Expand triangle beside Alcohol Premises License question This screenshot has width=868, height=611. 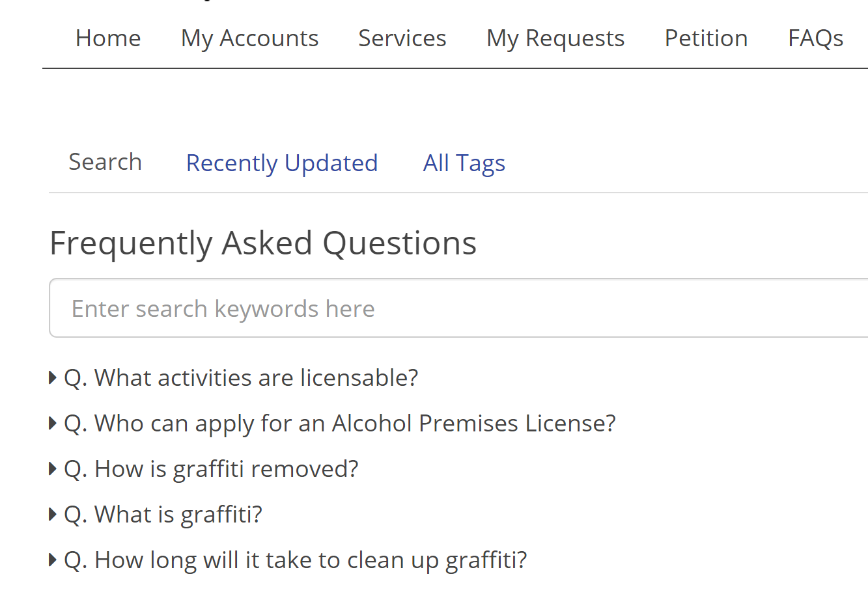[53, 424]
